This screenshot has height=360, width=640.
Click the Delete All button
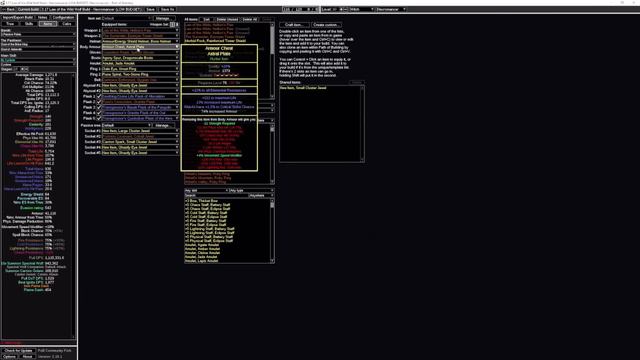249,19
